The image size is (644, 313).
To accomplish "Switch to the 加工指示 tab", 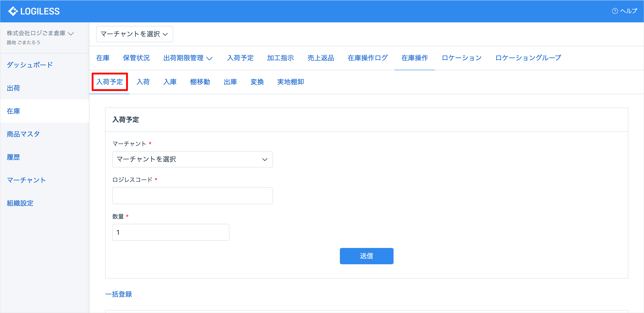I will [x=280, y=58].
